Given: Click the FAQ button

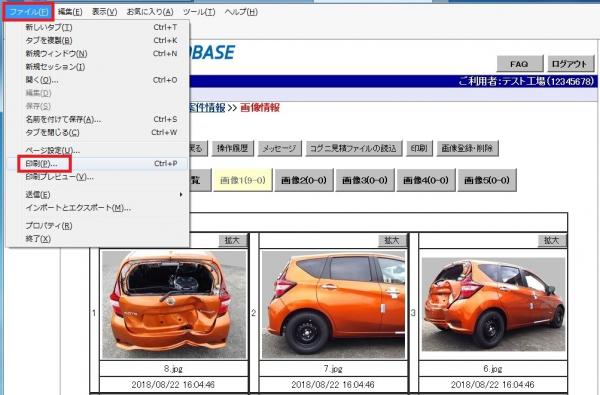Looking at the screenshot, I should [520, 64].
